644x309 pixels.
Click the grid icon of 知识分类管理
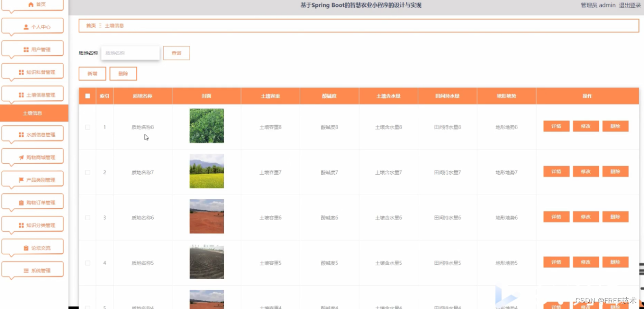pyautogui.click(x=21, y=225)
